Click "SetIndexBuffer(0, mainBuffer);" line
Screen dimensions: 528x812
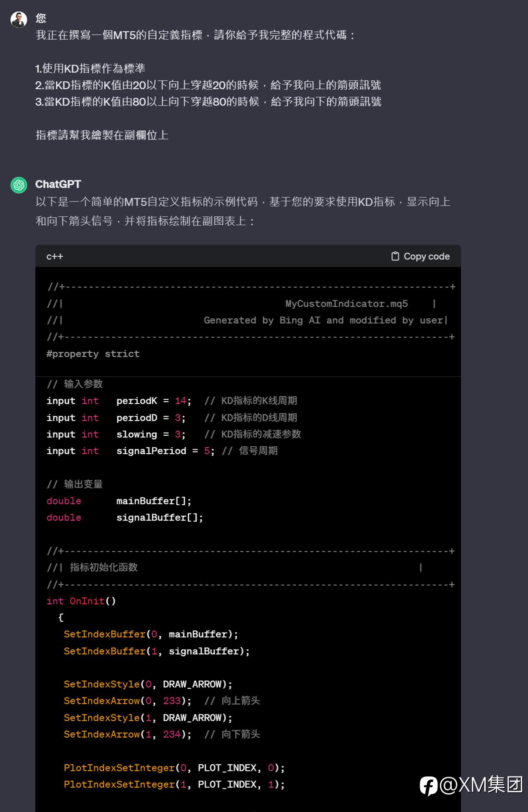tap(151, 634)
